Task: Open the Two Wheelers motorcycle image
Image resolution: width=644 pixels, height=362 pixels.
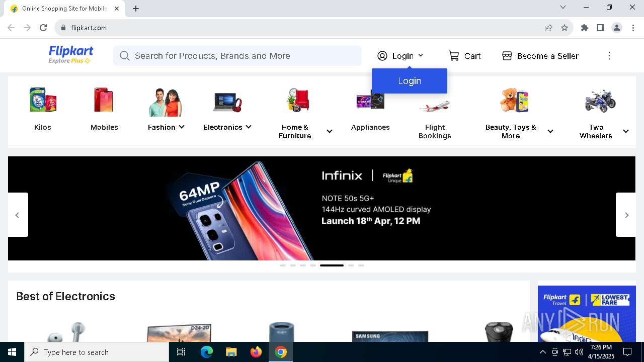Action: click(600, 101)
